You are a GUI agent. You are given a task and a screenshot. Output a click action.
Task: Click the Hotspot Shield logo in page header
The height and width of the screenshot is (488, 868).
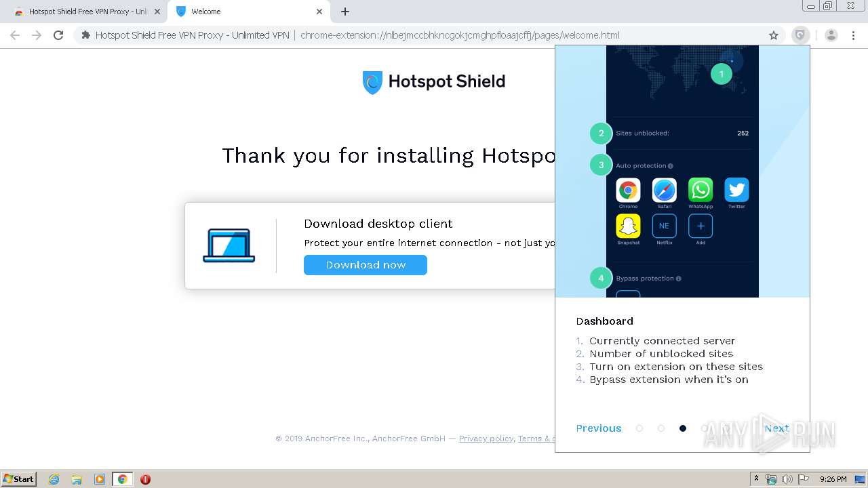click(434, 82)
